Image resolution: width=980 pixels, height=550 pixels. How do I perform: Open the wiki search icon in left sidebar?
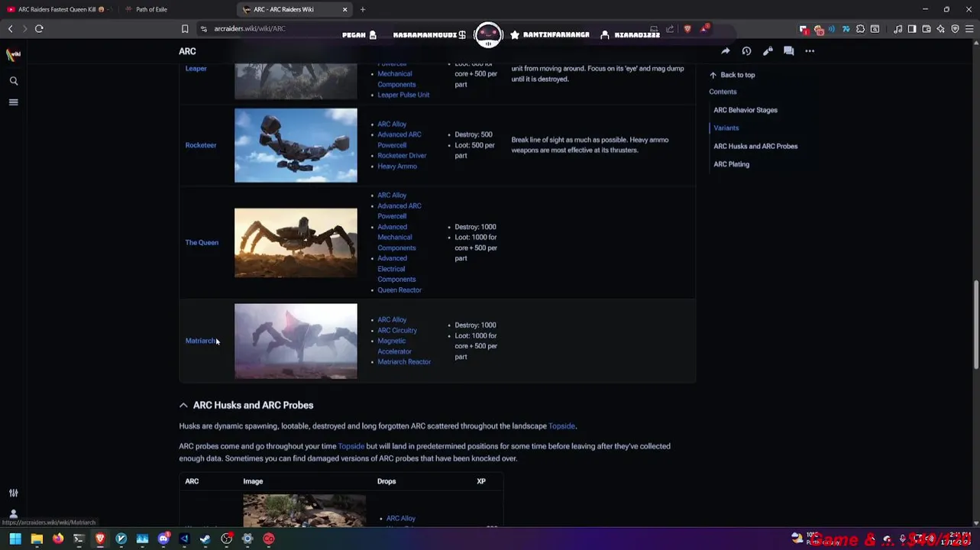(x=14, y=80)
